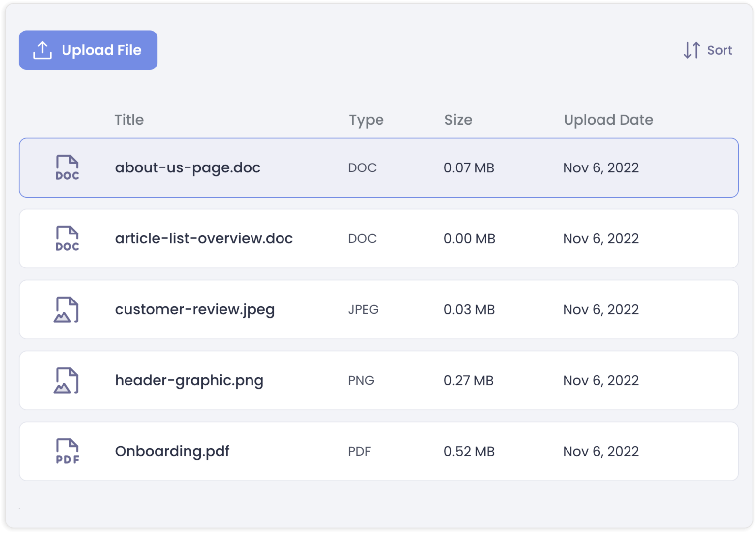Sort files by the Size column

[458, 120]
